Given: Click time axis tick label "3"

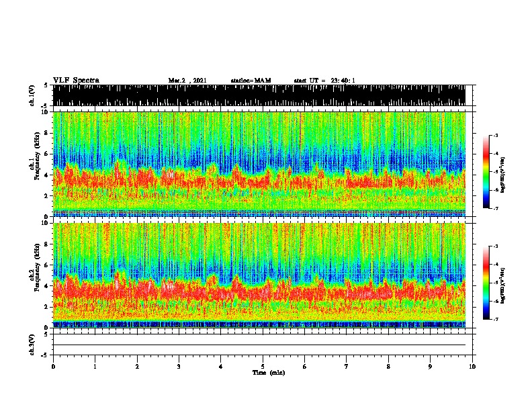Looking at the screenshot, I should click(x=179, y=367).
